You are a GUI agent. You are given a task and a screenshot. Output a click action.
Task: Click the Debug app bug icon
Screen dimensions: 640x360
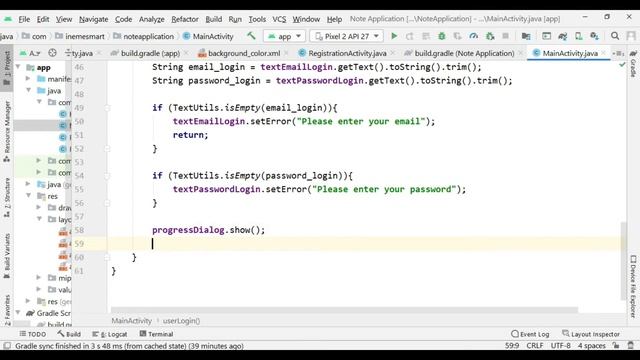[x=442, y=36]
